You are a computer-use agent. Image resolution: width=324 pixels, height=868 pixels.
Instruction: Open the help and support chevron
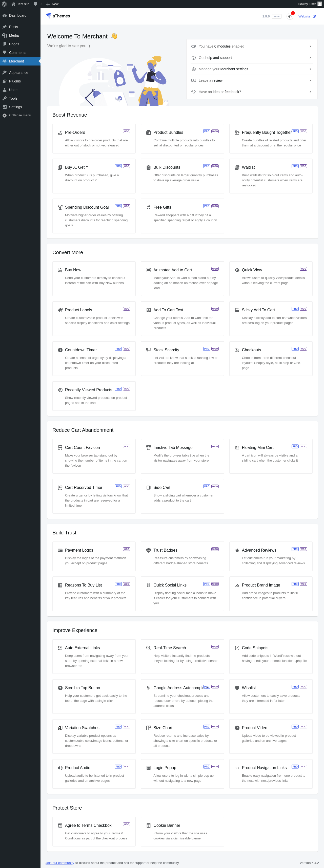click(310, 58)
